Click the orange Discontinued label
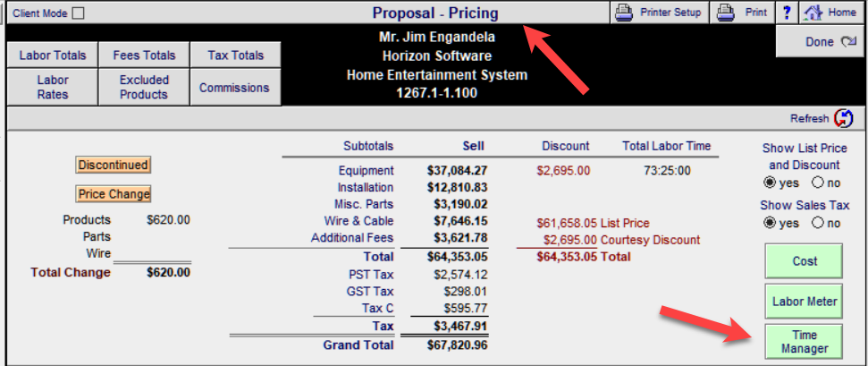The width and height of the screenshot is (868, 366). pos(113,165)
